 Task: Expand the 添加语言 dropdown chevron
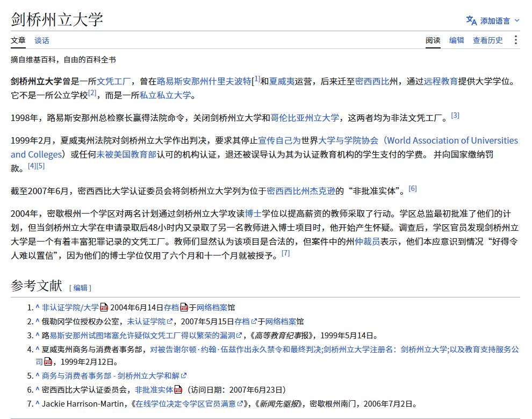[x=517, y=21]
